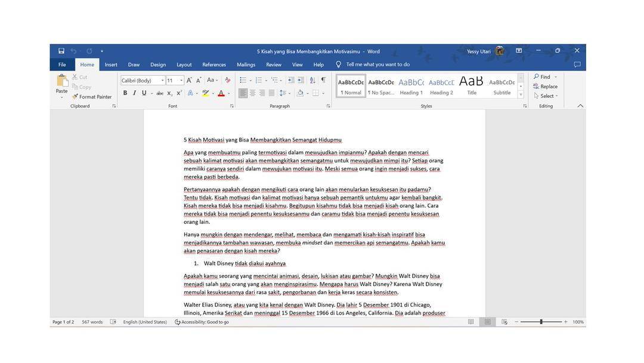
Task: Decrease the paragraph indent
Action: (291, 80)
